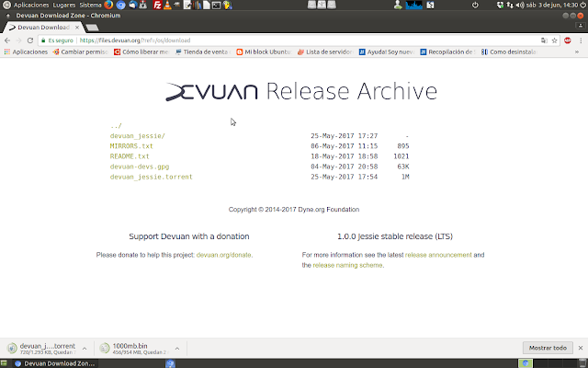This screenshot has width=588, height=368.
Task: Open the terminal launcher in top panel
Action: pos(217,6)
